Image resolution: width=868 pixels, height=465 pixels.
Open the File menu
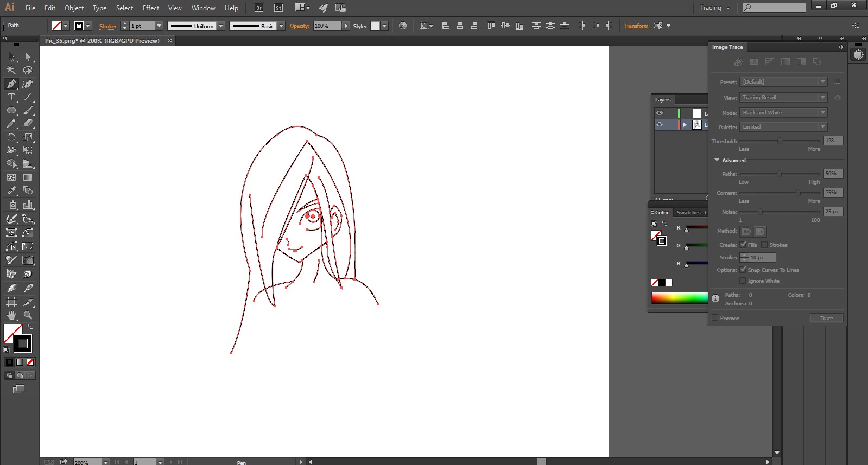[30, 8]
